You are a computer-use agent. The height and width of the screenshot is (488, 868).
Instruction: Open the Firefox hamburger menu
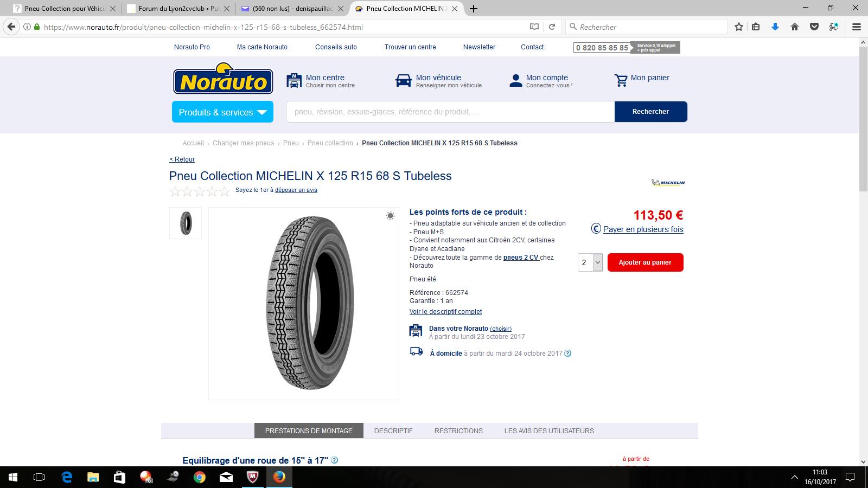click(x=857, y=27)
